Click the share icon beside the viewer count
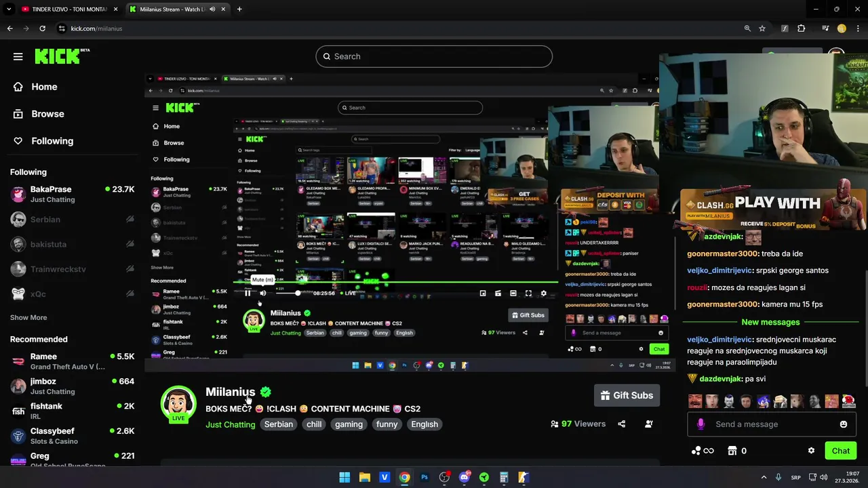The image size is (868, 488). [x=622, y=424]
